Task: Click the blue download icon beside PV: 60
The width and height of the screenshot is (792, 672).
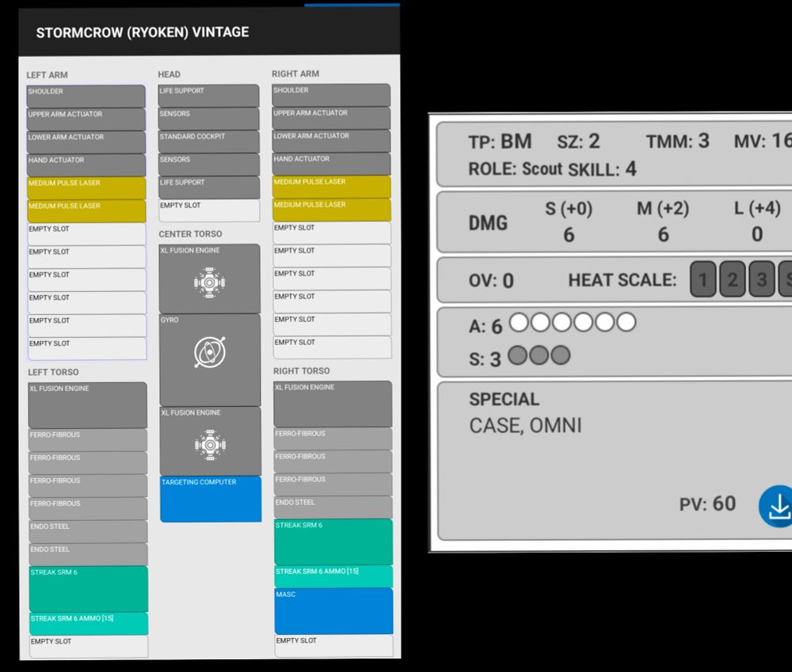Action: tap(778, 506)
